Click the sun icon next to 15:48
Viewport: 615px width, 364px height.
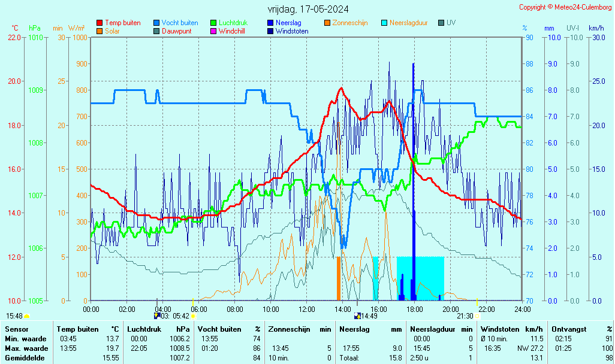(x=27, y=316)
